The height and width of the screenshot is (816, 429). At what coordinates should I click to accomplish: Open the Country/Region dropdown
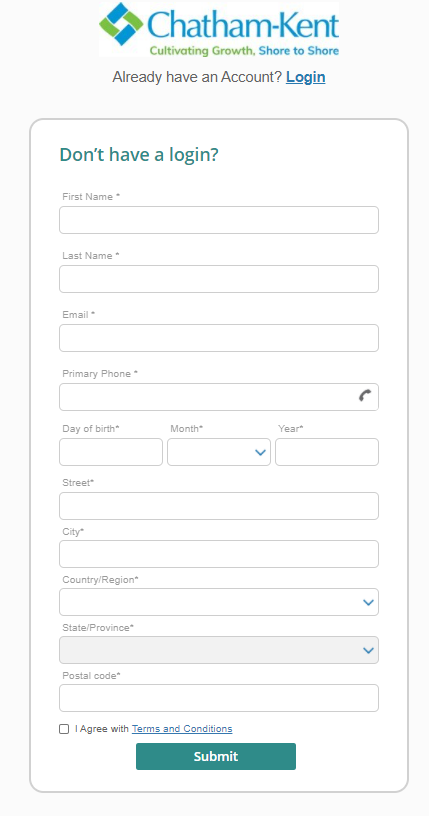click(219, 602)
